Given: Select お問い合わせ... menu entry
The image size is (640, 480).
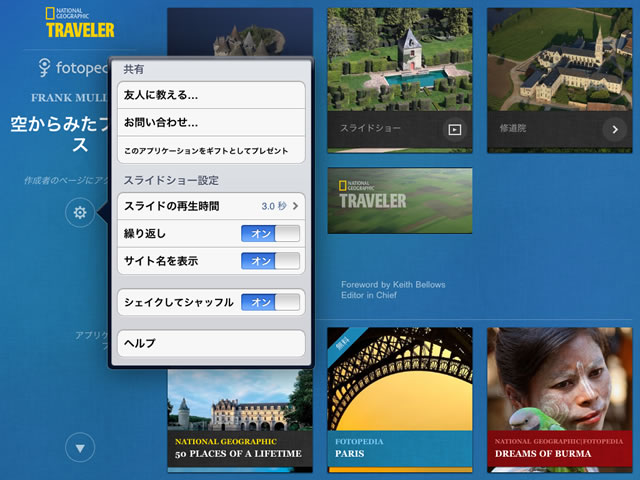Looking at the screenshot, I should [211, 122].
